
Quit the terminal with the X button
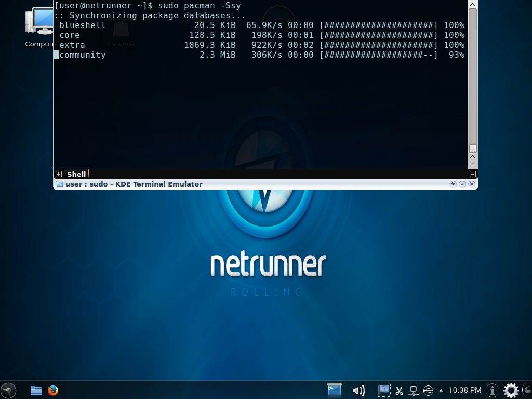[x=472, y=184]
